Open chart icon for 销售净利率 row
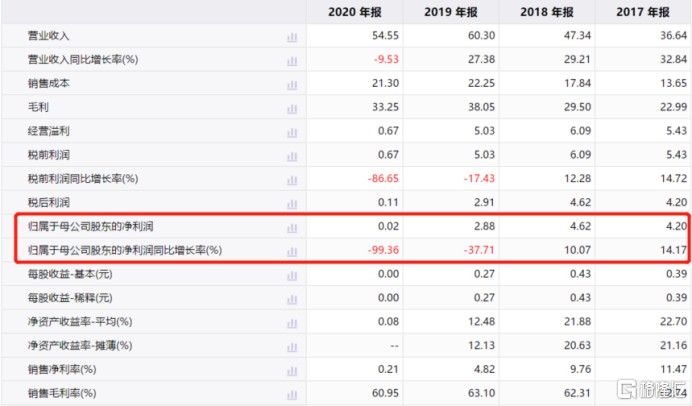 pyautogui.click(x=292, y=369)
